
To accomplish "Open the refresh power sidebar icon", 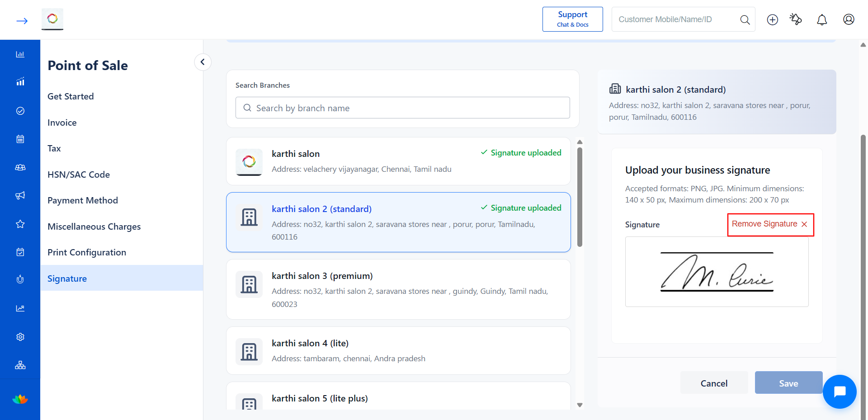I will point(20,279).
